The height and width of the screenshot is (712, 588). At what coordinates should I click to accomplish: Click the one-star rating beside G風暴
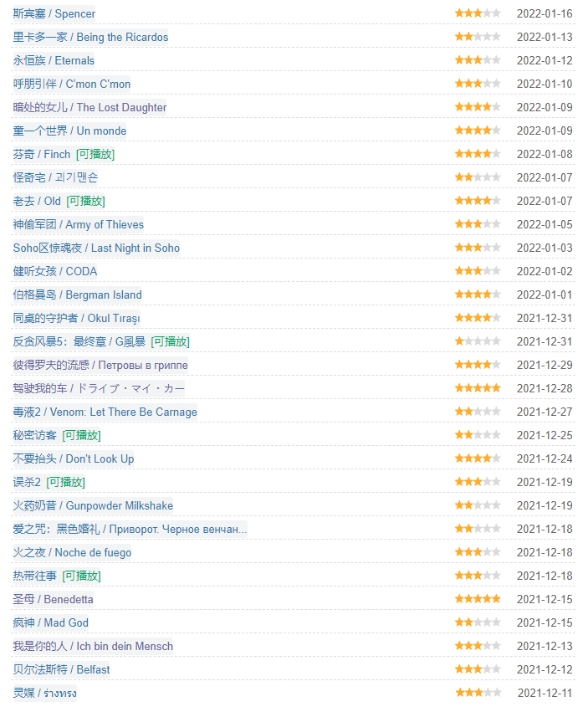478,341
